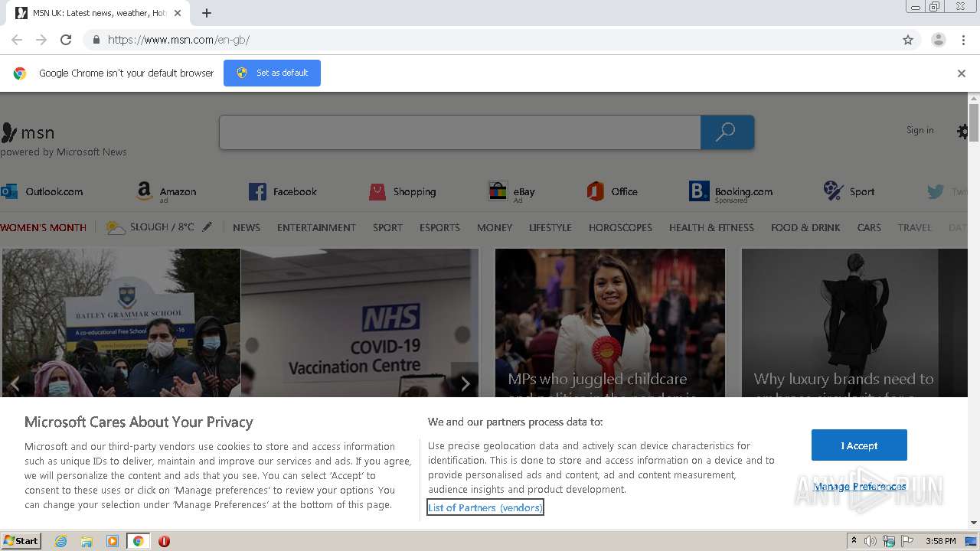Go to the Esports section
The image size is (980, 551).
click(x=439, y=227)
